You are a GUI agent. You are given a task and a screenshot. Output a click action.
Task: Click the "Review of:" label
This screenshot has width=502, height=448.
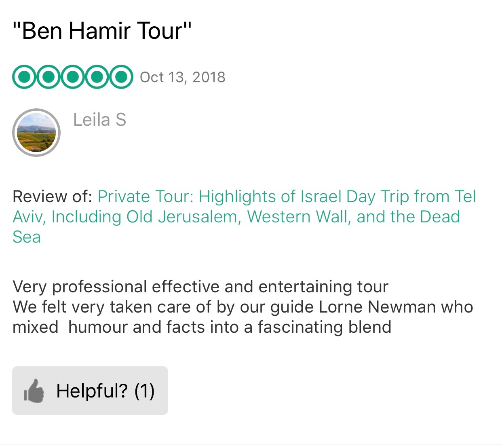(x=53, y=197)
